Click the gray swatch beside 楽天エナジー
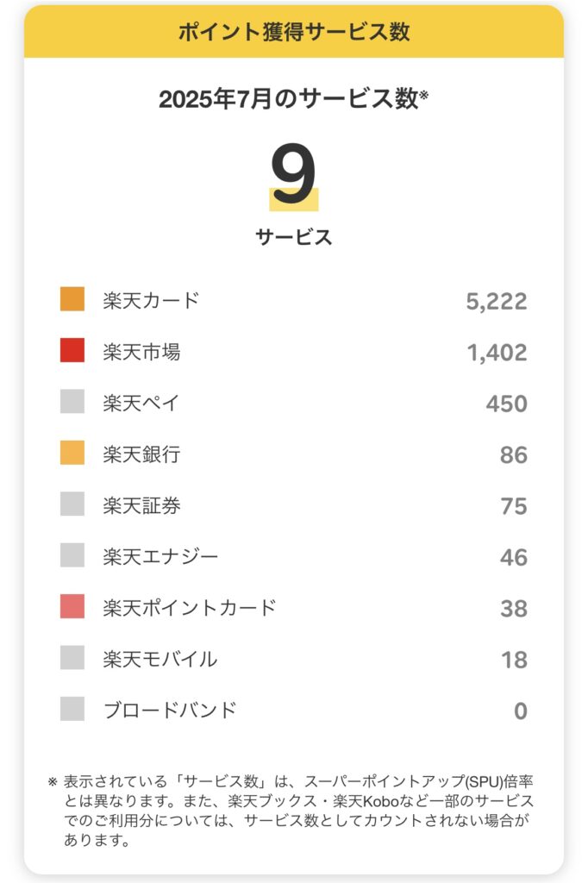 [x=72, y=555]
